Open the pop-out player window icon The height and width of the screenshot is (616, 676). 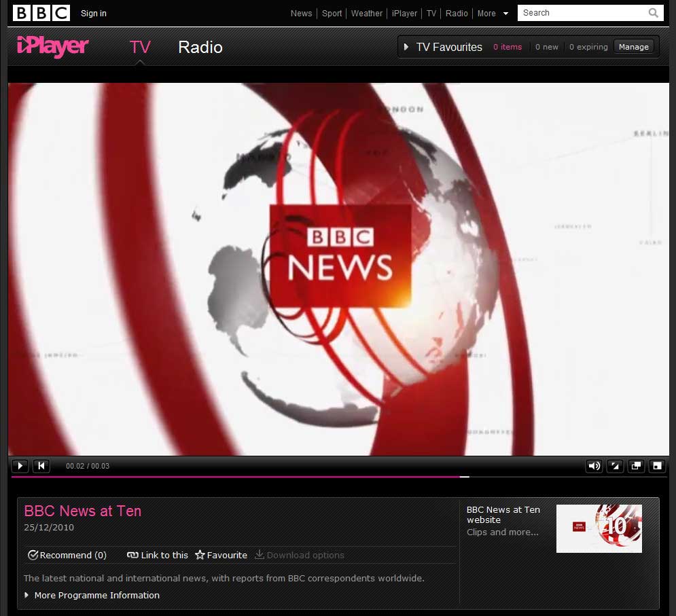click(x=637, y=465)
